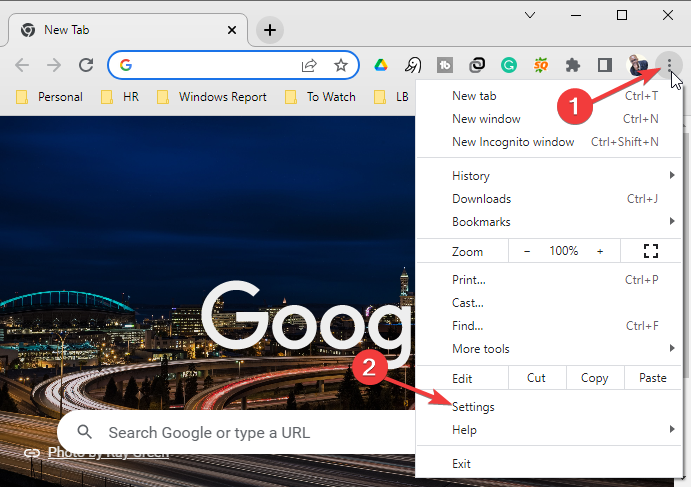Image resolution: width=691 pixels, height=487 pixels.
Task: Click the swan-shaped extension icon
Action: pos(413,66)
